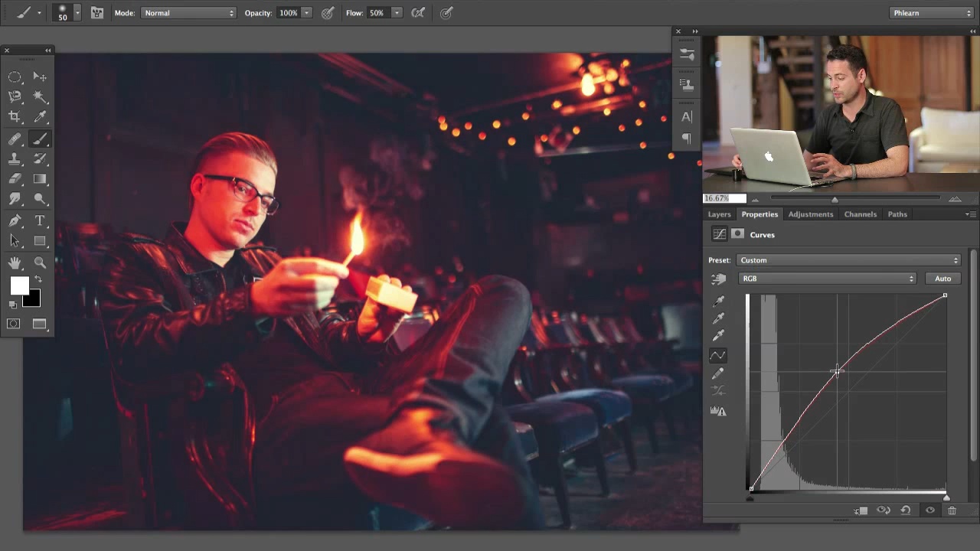Viewport: 980px width, 551px height.
Task: Select the Dodge tool
Action: (x=40, y=199)
